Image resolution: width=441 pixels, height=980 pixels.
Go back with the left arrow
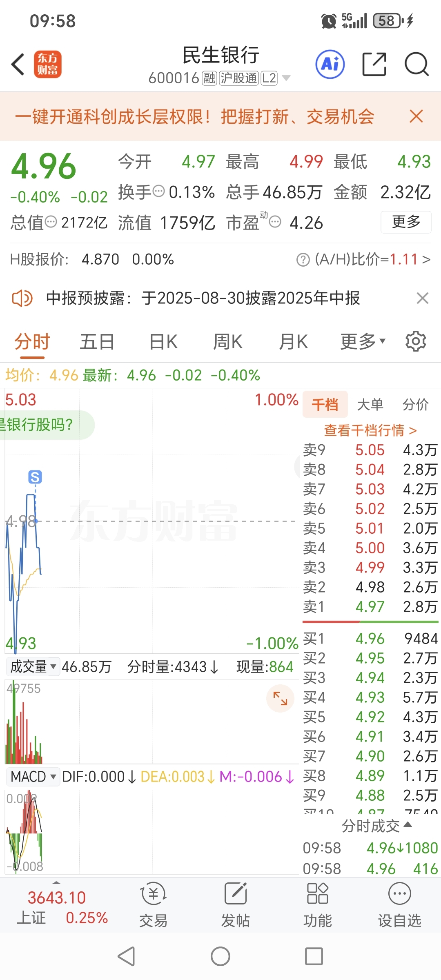18,65
